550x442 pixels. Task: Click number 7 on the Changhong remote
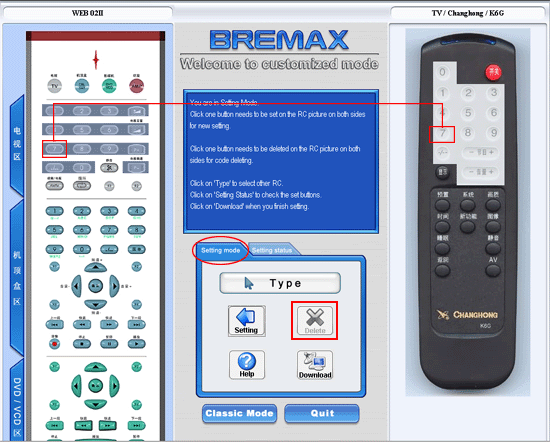pyautogui.click(x=442, y=133)
